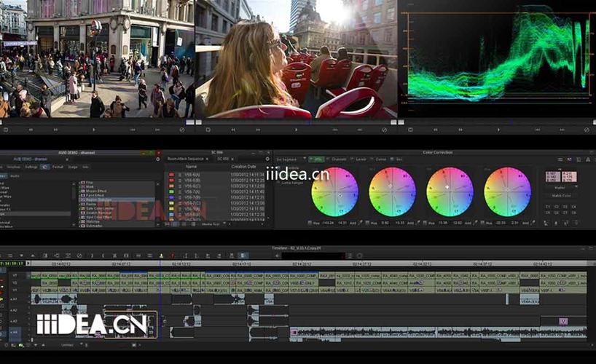This screenshot has height=364, width=596.
Task: Click the C1 color bucket button
Action: tap(548, 207)
